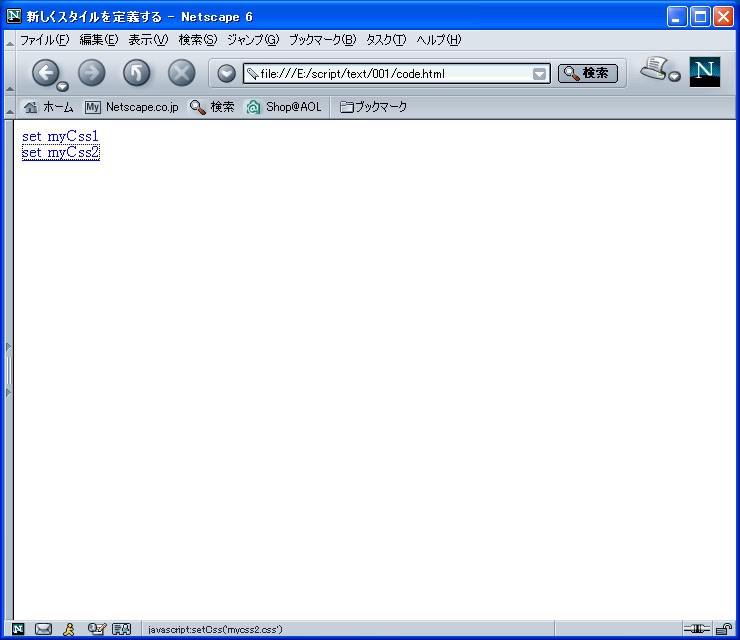
Task: Open the 表示(V) menu
Action: click(x=148, y=40)
